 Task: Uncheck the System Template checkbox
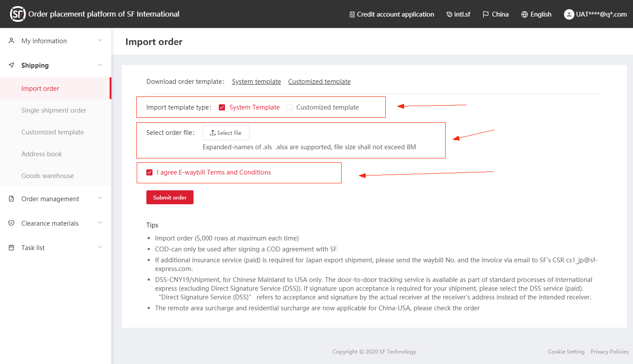(x=222, y=107)
